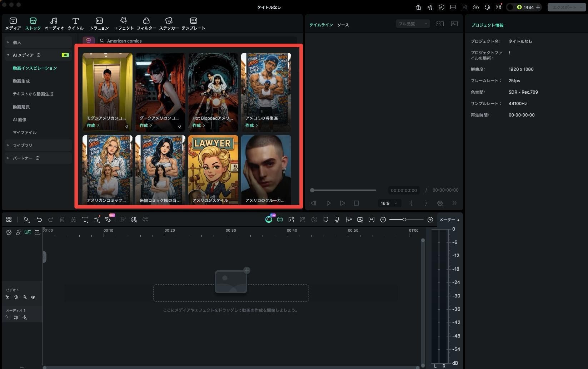Open マイファイル in the sidebar

[x=25, y=133]
